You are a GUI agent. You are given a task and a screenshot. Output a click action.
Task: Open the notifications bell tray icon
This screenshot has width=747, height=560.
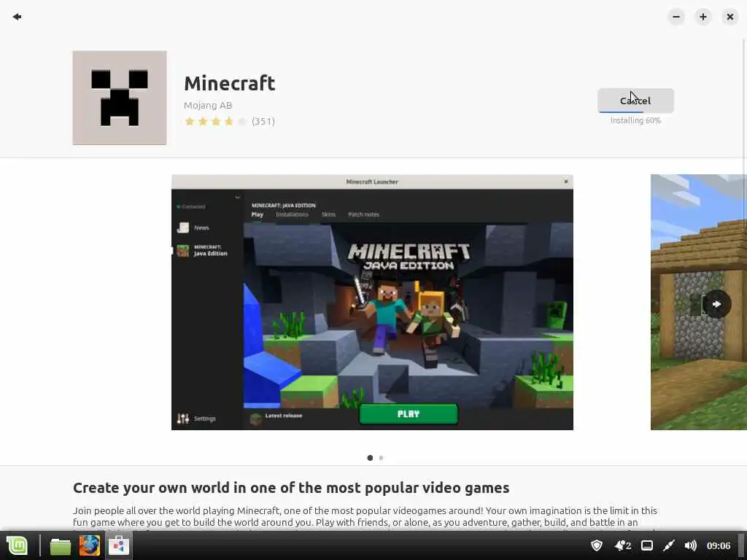(x=623, y=545)
